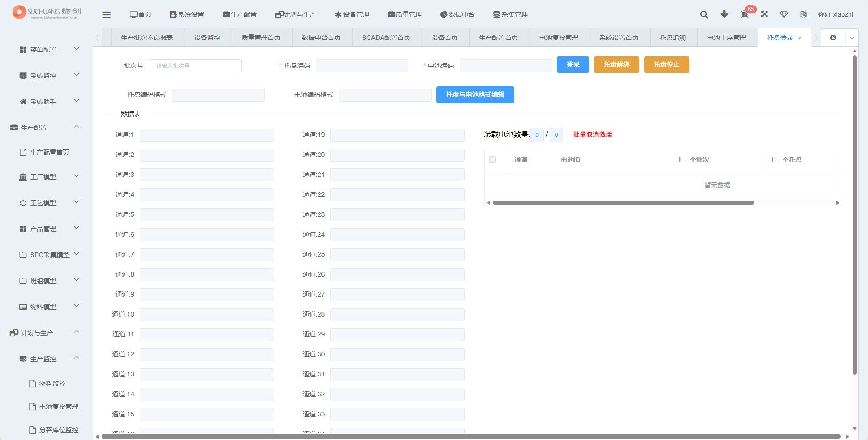Open the search magnifier icon
868x440 pixels.
point(704,14)
